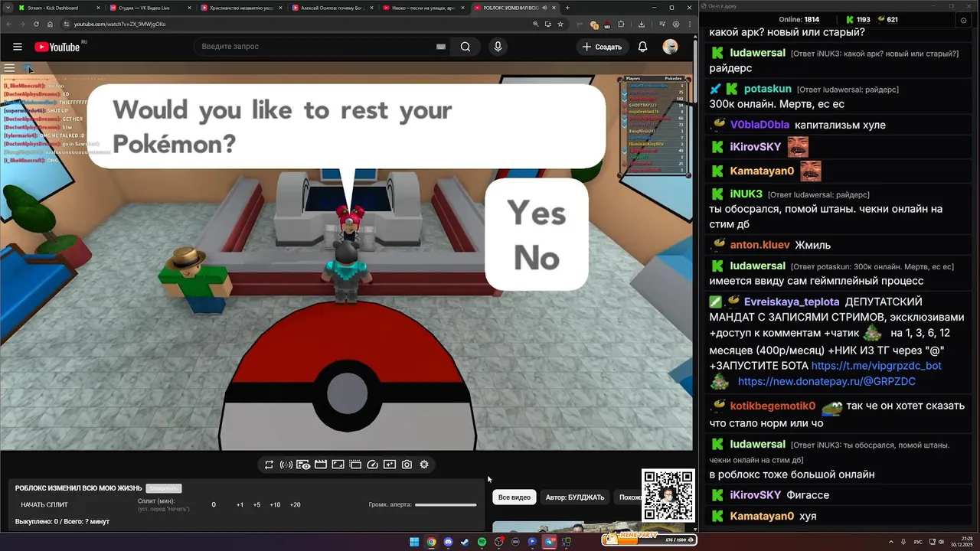
Task: Add +5 minutes to the split
Action: (256, 505)
